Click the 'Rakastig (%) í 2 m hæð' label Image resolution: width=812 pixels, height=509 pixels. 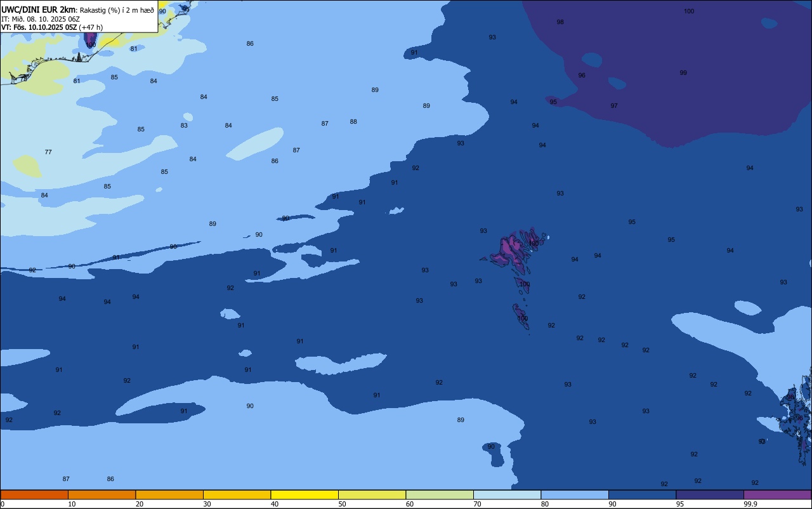[x=117, y=10]
